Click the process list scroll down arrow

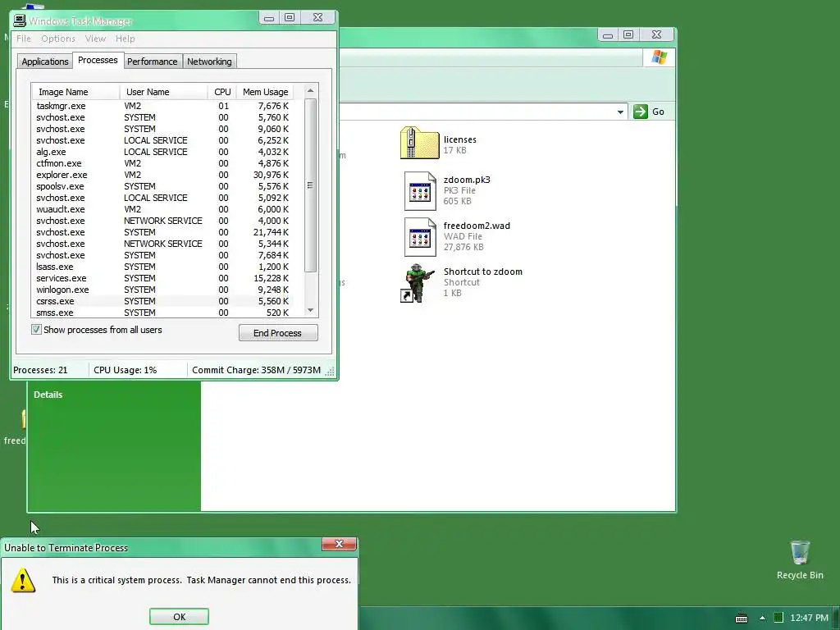[x=310, y=310]
